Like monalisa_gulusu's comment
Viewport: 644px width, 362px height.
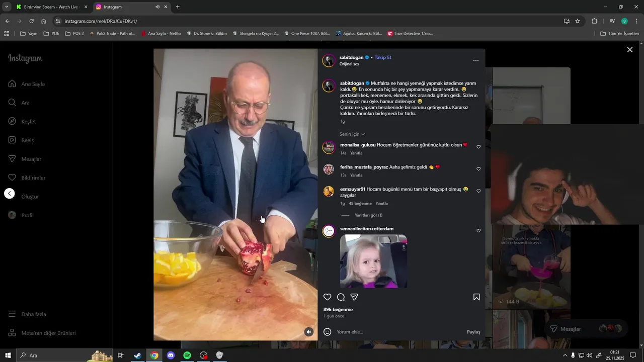(478, 147)
